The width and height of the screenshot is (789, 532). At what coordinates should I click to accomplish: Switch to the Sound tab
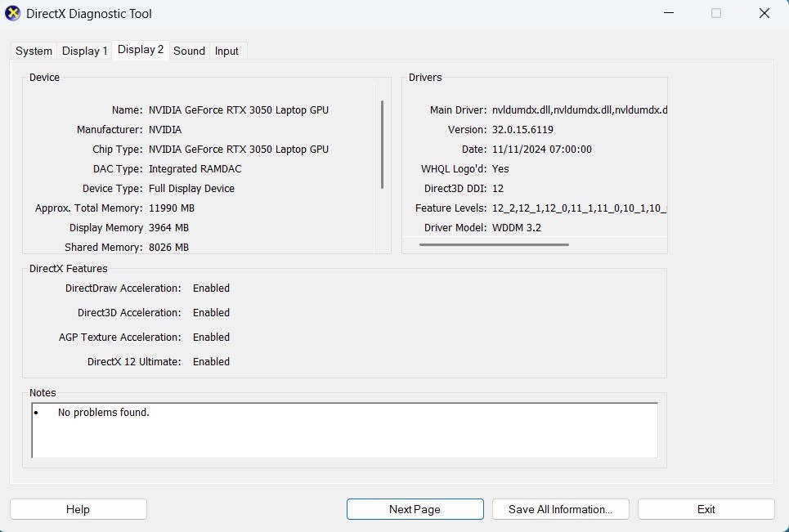click(189, 51)
